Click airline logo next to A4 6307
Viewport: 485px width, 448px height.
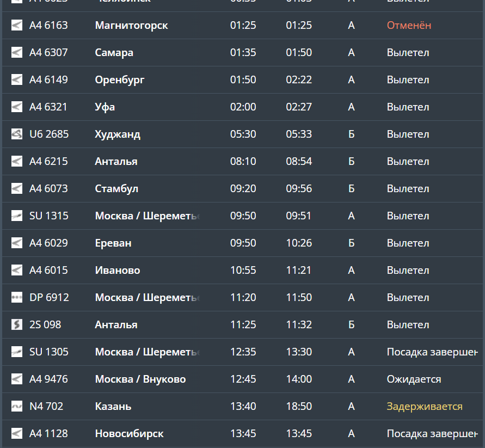[x=17, y=52]
